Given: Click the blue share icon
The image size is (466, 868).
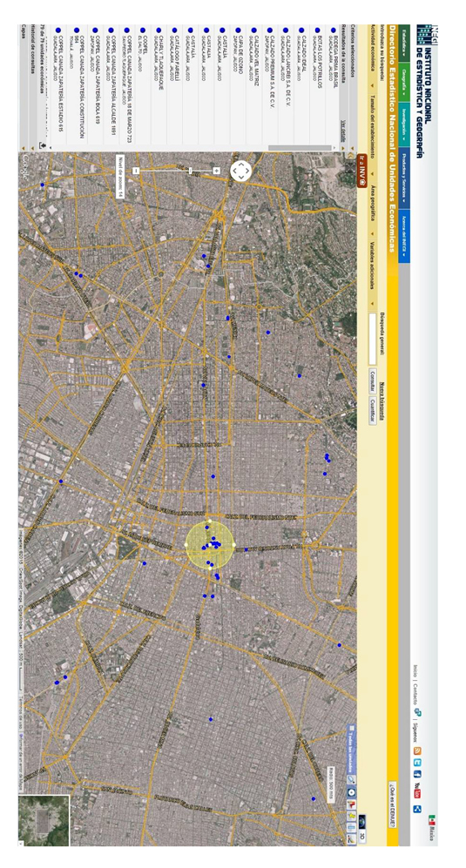Looking at the screenshot, I should coord(417,810).
